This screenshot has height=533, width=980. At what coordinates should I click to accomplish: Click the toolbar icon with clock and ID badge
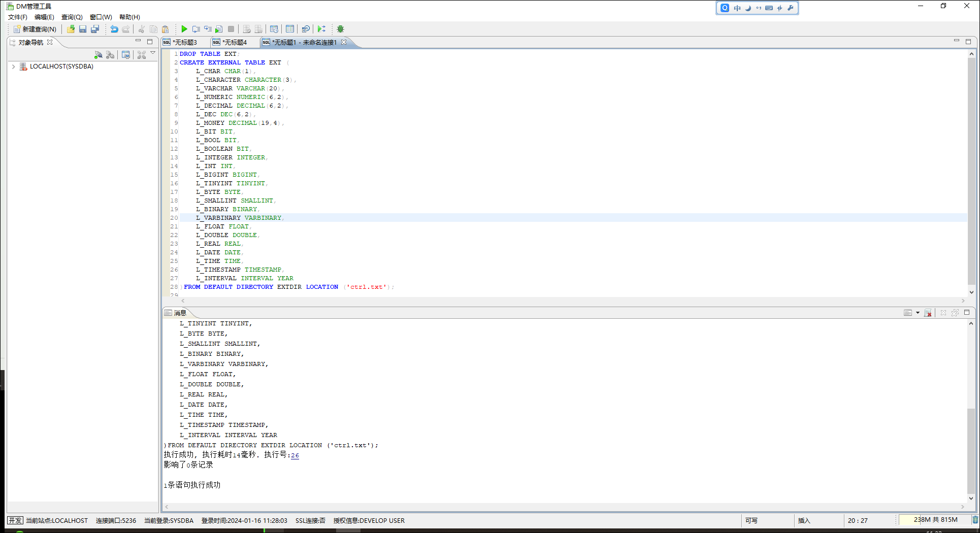(306, 29)
